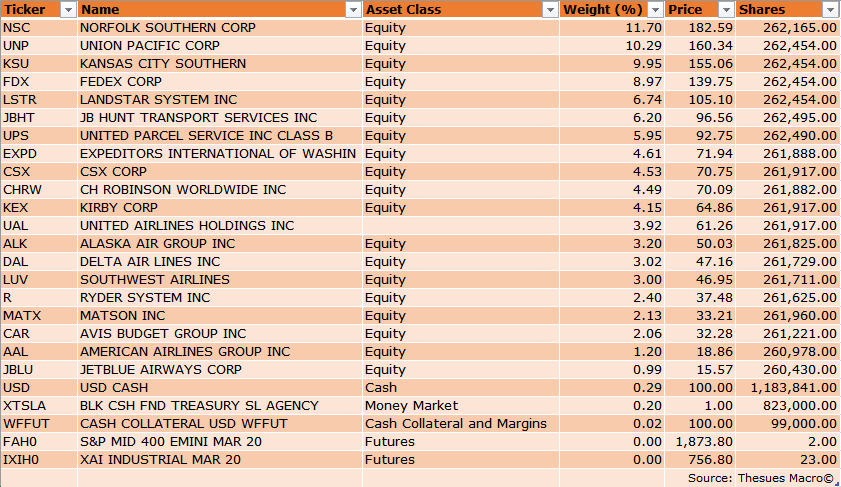Select CH ROBINSON WORLDWIDE INC cell

pyautogui.click(x=220, y=190)
